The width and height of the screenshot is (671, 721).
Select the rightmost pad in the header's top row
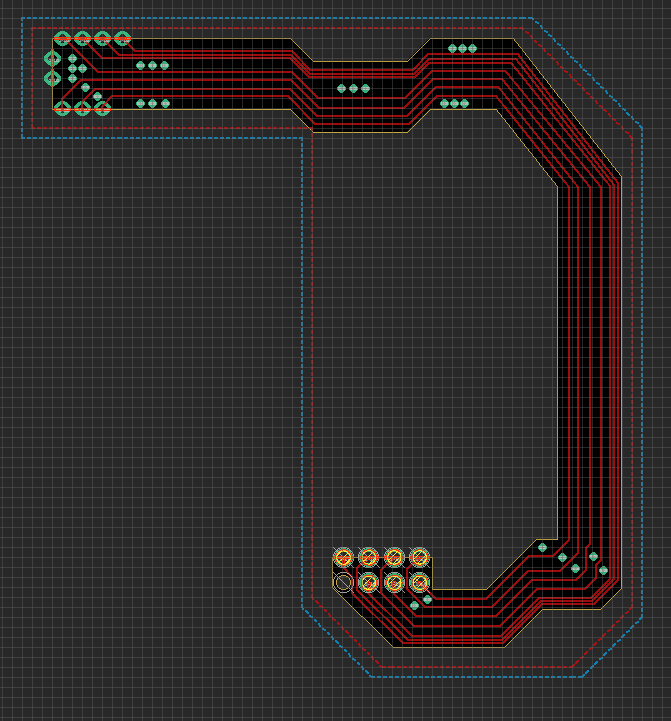coord(419,558)
